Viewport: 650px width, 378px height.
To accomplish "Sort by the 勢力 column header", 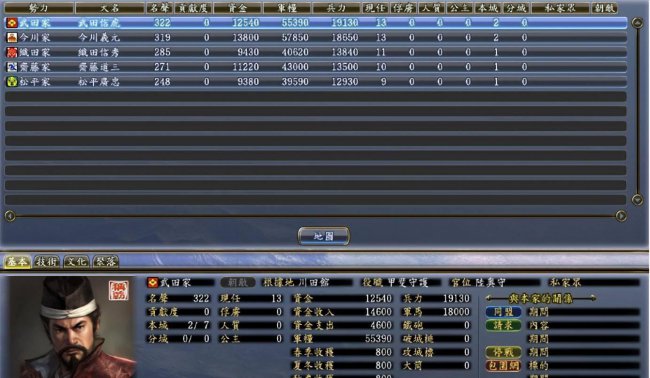I will point(39,8).
